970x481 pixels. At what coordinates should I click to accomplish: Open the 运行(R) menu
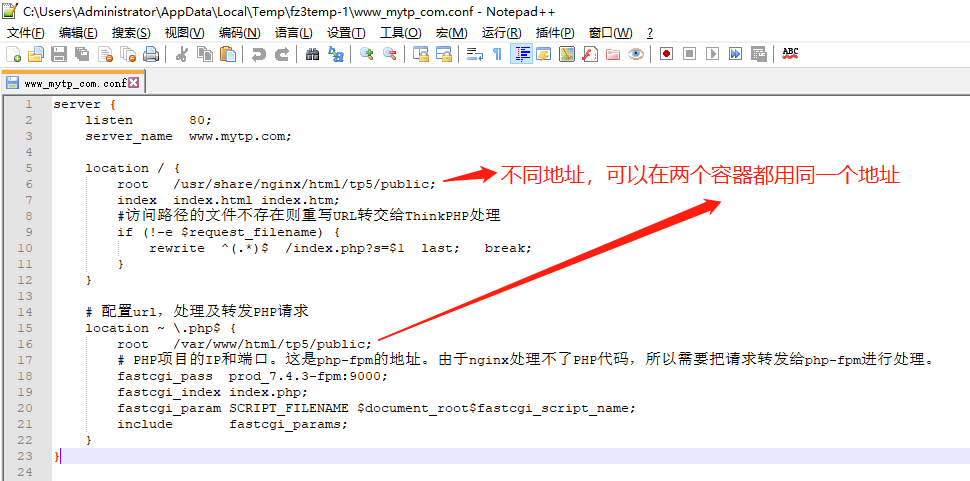(x=501, y=33)
